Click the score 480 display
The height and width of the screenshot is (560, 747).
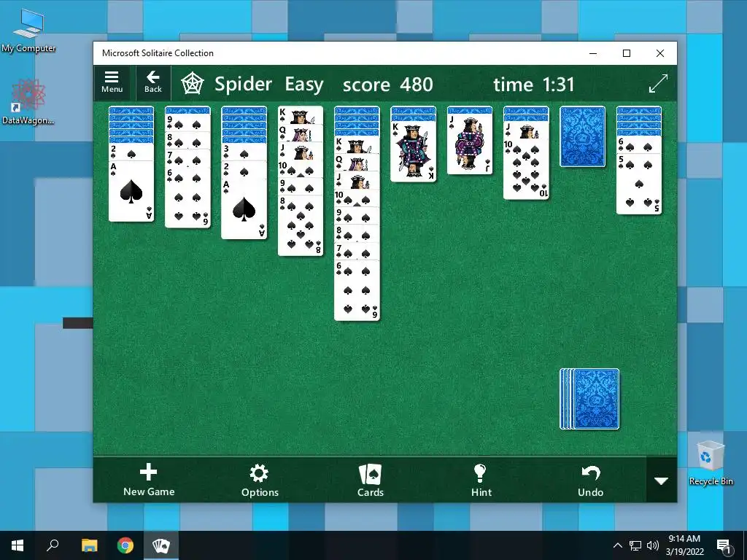click(388, 85)
